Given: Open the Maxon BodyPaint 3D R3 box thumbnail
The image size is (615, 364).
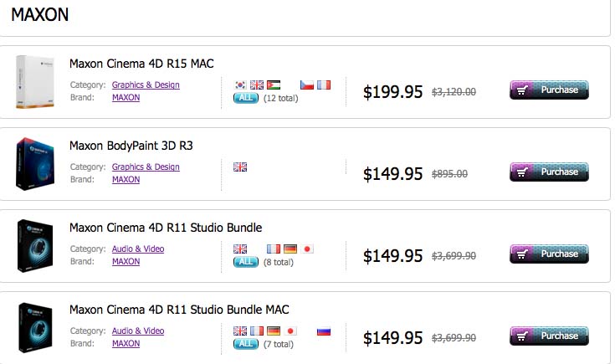Looking at the screenshot, I should 35,164.
